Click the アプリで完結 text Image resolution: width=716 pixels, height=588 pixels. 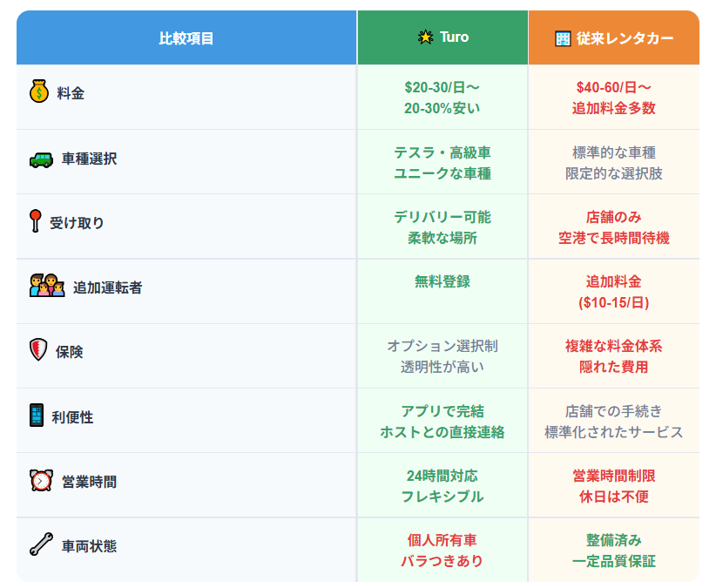pos(442,411)
